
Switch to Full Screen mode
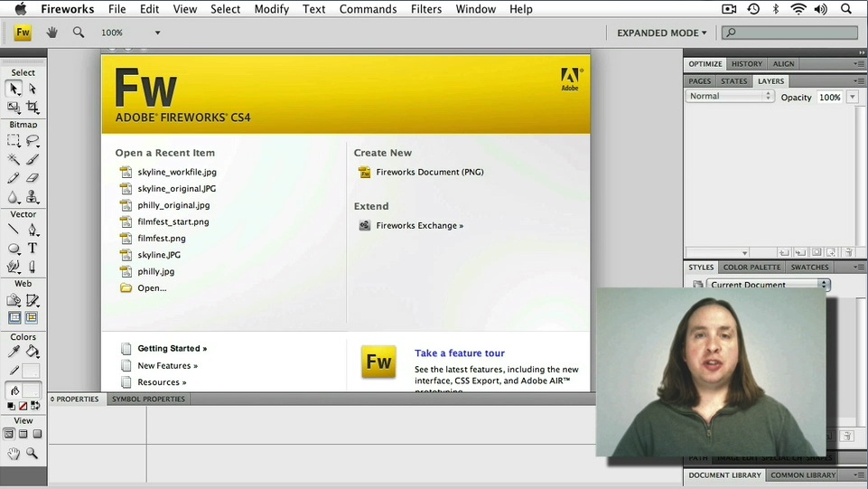(37, 434)
